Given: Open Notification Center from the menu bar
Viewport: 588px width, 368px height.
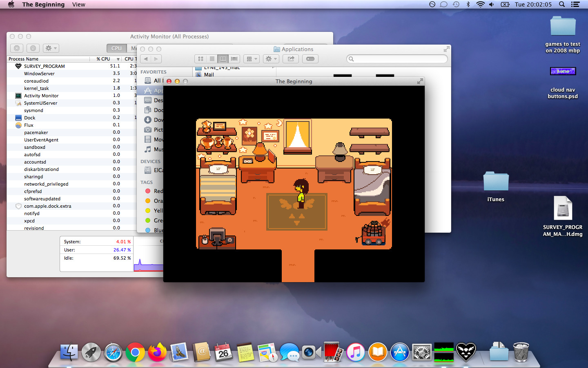Looking at the screenshot, I should 575,4.
